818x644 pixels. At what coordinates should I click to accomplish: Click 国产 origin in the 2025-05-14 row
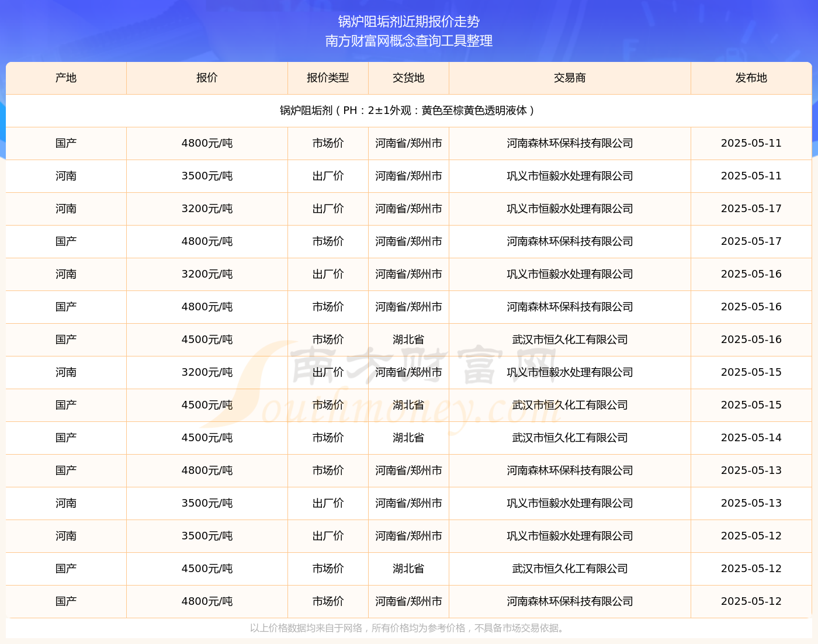coord(66,438)
